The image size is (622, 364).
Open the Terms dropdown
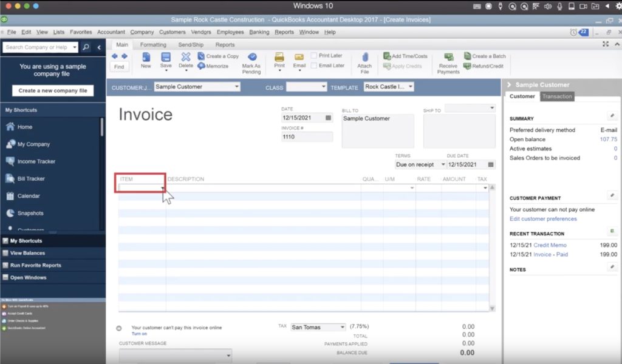[443, 164]
